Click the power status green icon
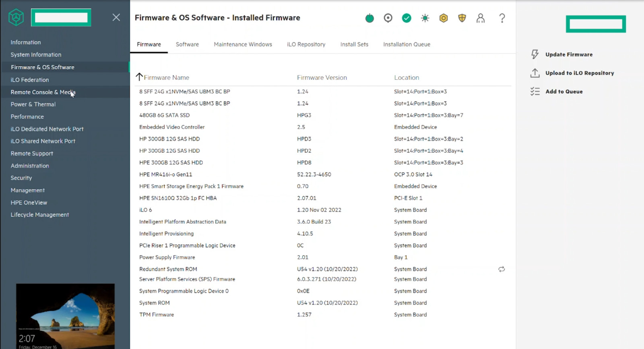The width and height of the screenshot is (644, 349). pyautogui.click(x=369, y=18)
